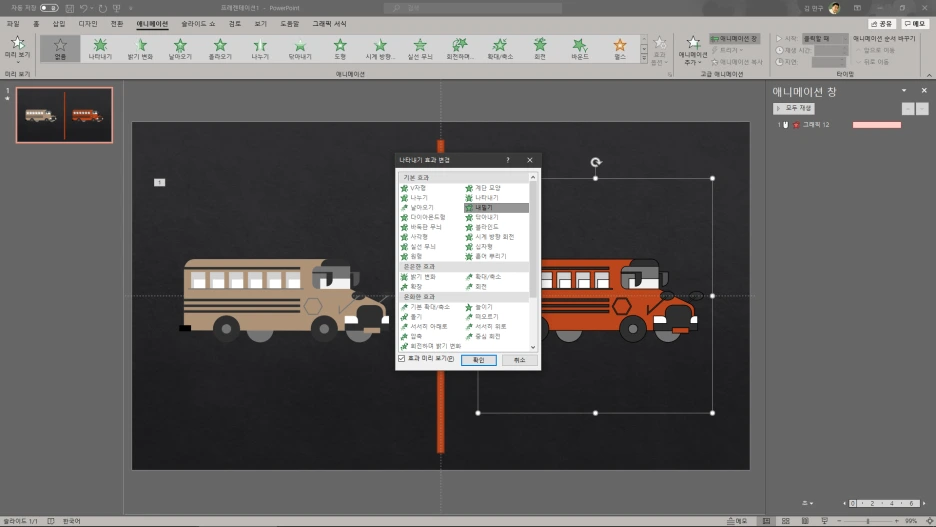The image size is (936, 527).
Task: Choose 중심 회전 effect in dialog
Action: [483, 336]
